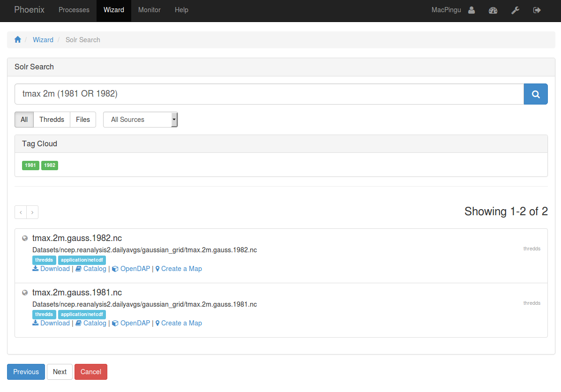Open the All Sources dropdown
The image size is (561, 392).
(x=140, y=120)
